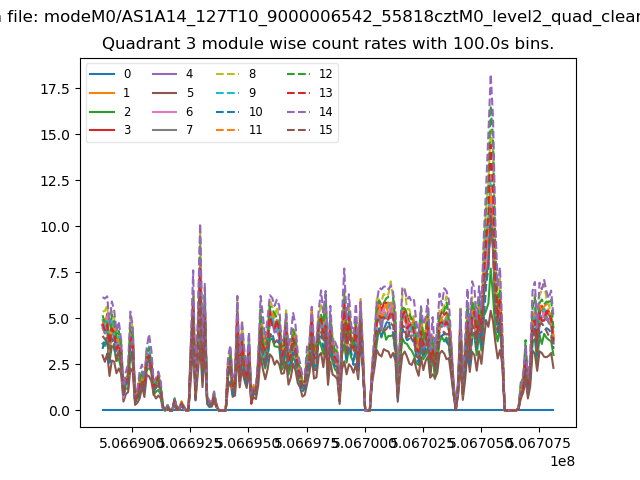Click the blue line swatch for module 0
Screen dimensions: 640x480
pos(103,73)
